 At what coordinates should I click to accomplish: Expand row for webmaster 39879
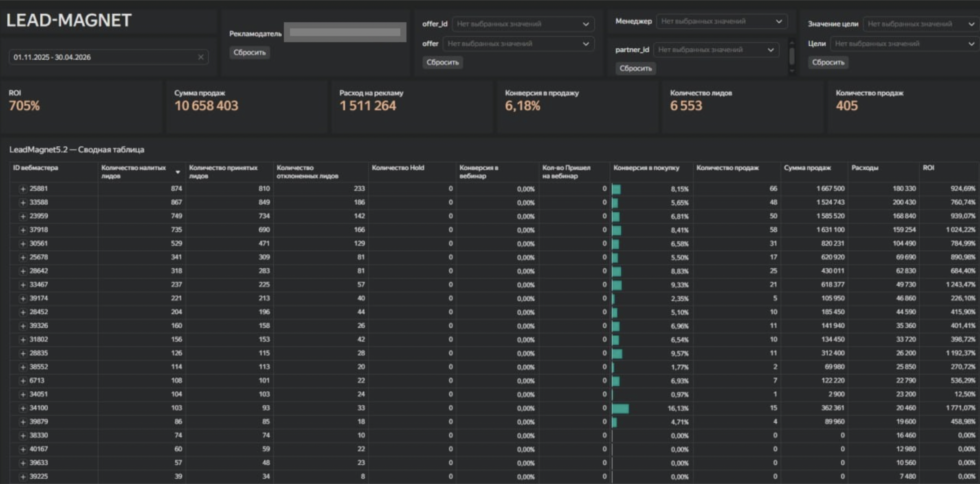coord(23,422)
